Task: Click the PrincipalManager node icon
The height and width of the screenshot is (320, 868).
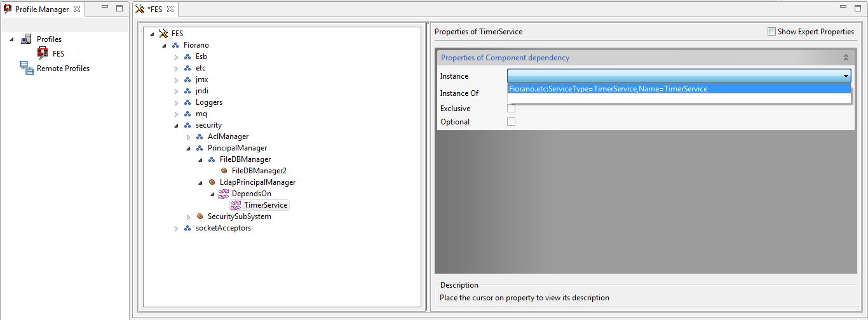Action: [200, 148]
